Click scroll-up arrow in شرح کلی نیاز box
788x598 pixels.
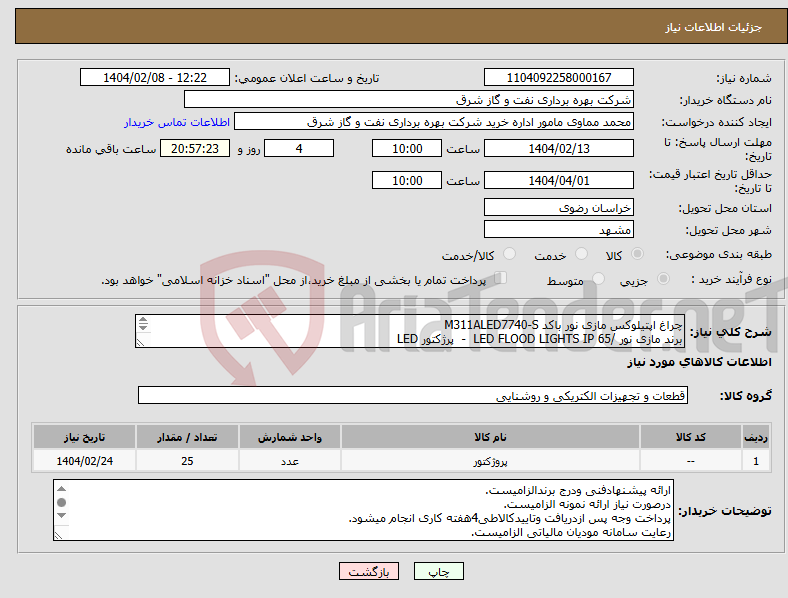pyautogui.click(x=143, y=320)
